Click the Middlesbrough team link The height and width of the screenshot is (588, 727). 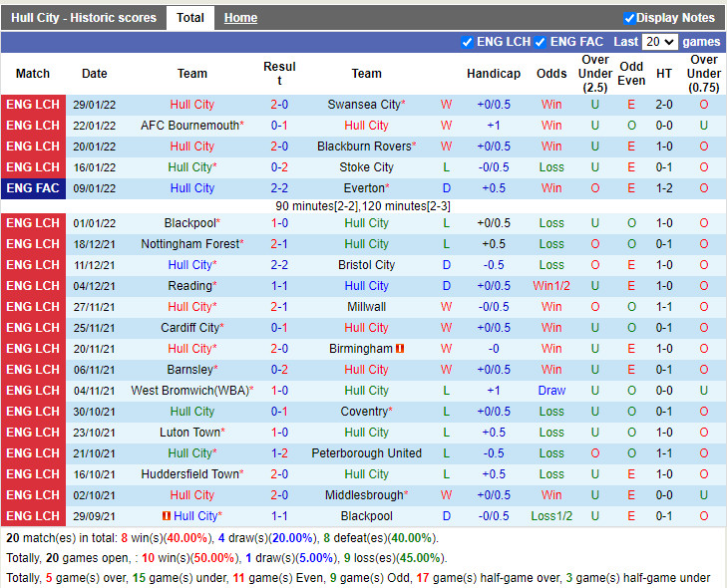coord(363,495)
